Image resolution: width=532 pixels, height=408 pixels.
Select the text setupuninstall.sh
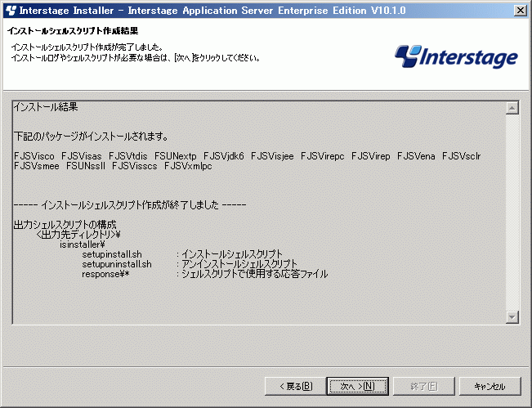coord(117,264)
